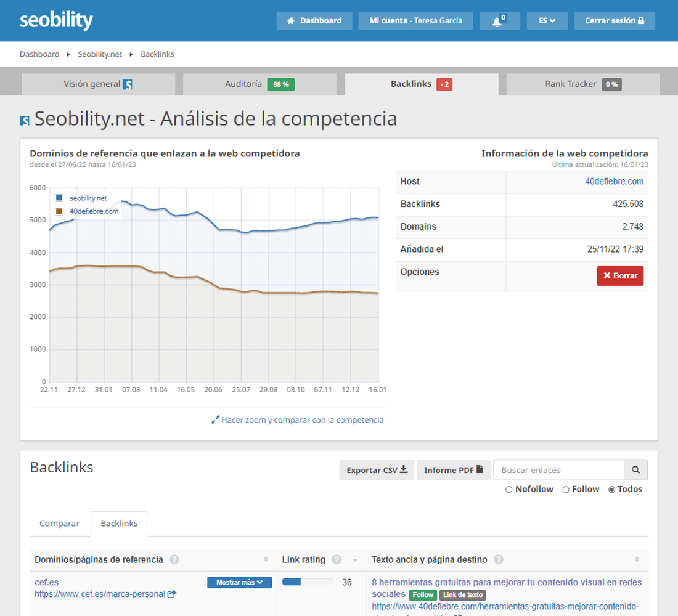The width and height of the screenshot is (678, 616).
Task: Switch to Auditoría tab
Action: pyautogui.click(x=259, y=84)
